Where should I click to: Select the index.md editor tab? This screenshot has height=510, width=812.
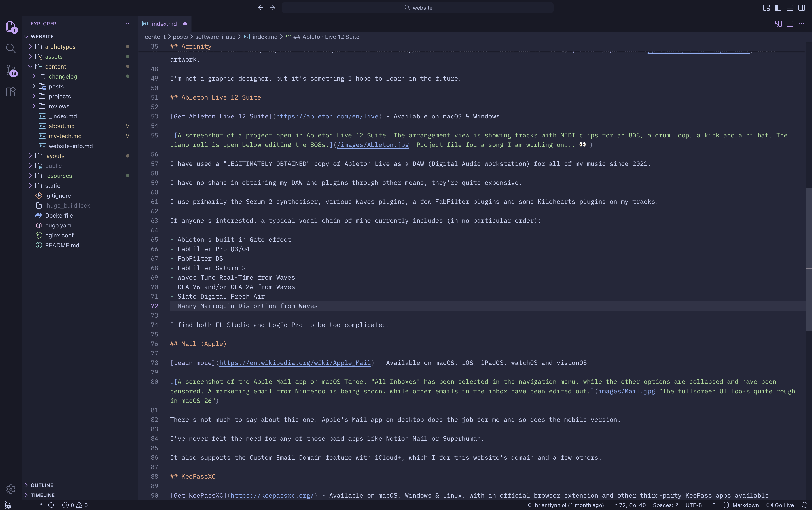[164, 24]
